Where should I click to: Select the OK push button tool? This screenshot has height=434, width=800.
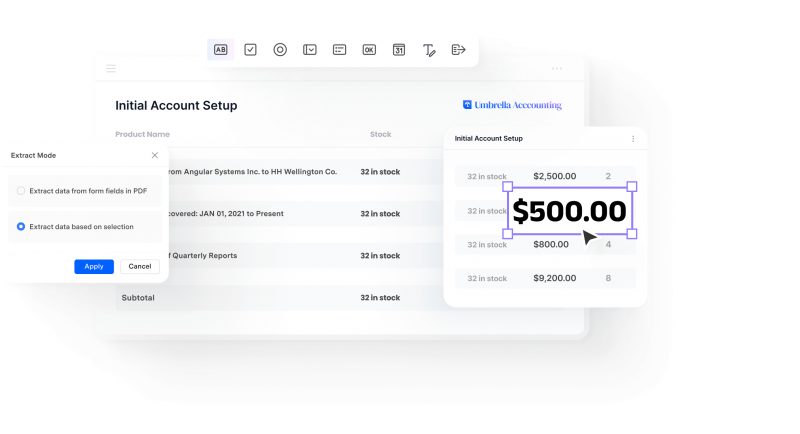click(369, 49)
